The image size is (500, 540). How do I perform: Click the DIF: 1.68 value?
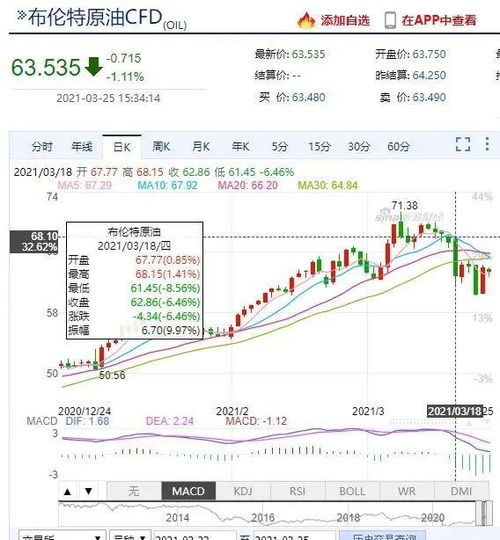[x=87, y=421]
